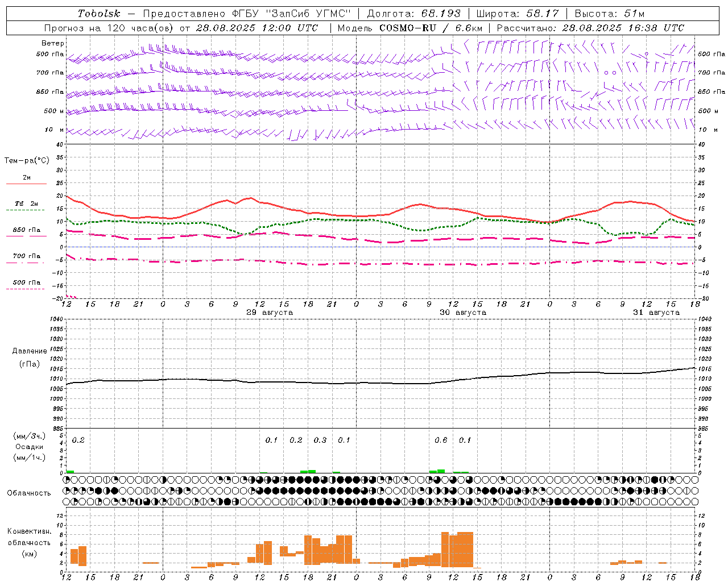
Task: Click the 'Облачность' cloudiness label
Action: (29, 493)
